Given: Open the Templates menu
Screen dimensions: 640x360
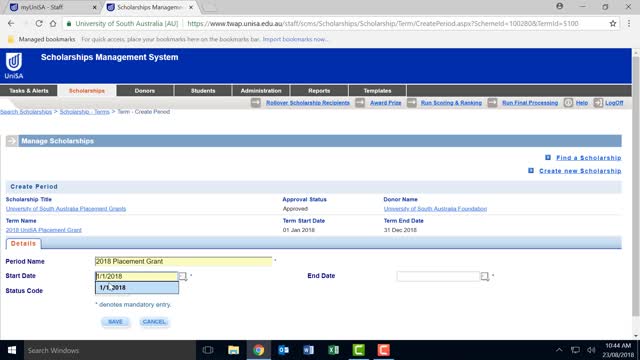Looking at the screenshot, I should click(377, 91).
